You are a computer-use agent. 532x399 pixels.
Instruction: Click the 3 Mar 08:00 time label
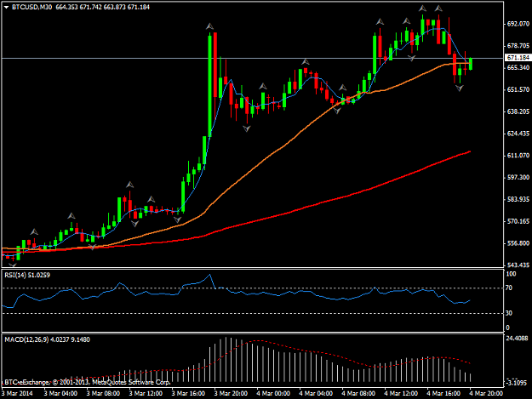click(x=103, y=393)
